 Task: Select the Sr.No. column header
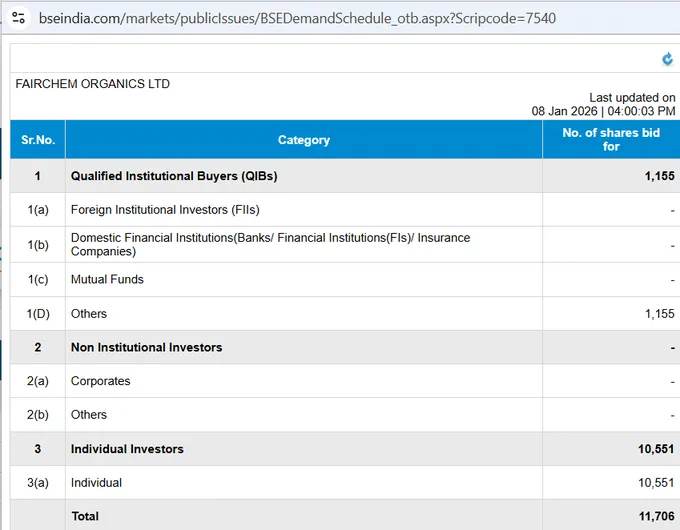[x=38, y=140]
